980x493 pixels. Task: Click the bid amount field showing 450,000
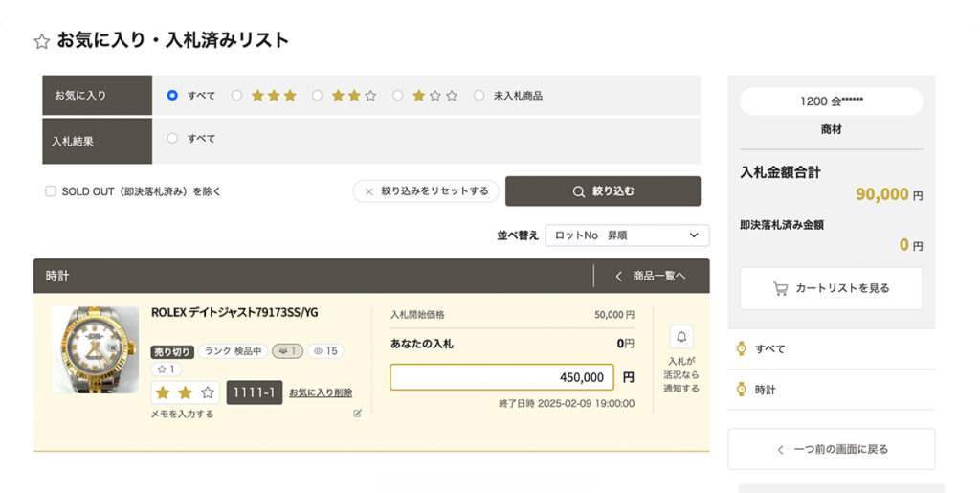click(501, 377)
